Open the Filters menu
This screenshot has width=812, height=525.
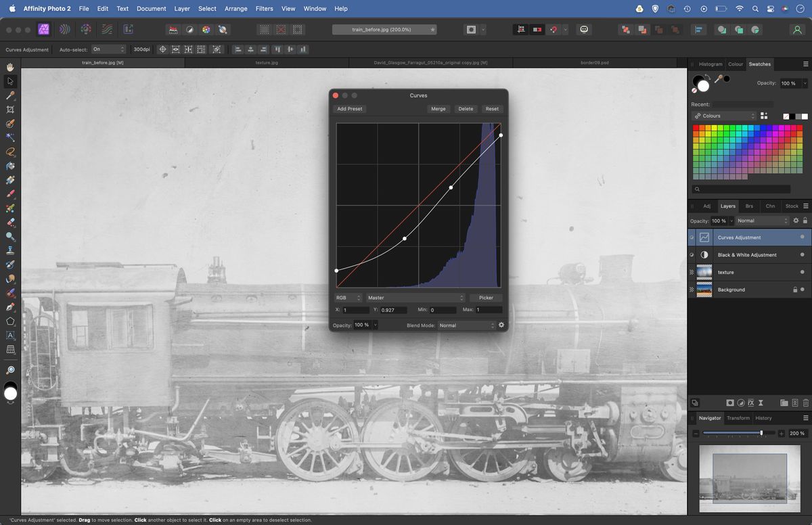coord(264,9)
